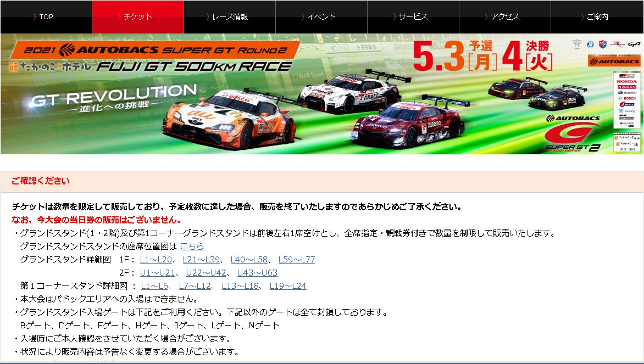Viewport: 644px width, 364px height.
Task: Select the チケット navigation tab
Action: (x=138, y=17)
